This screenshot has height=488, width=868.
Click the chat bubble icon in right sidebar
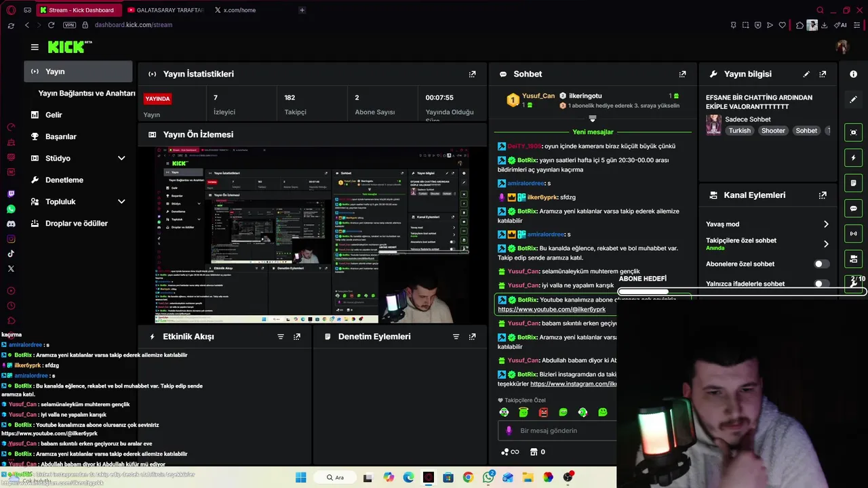coord(854,208)
